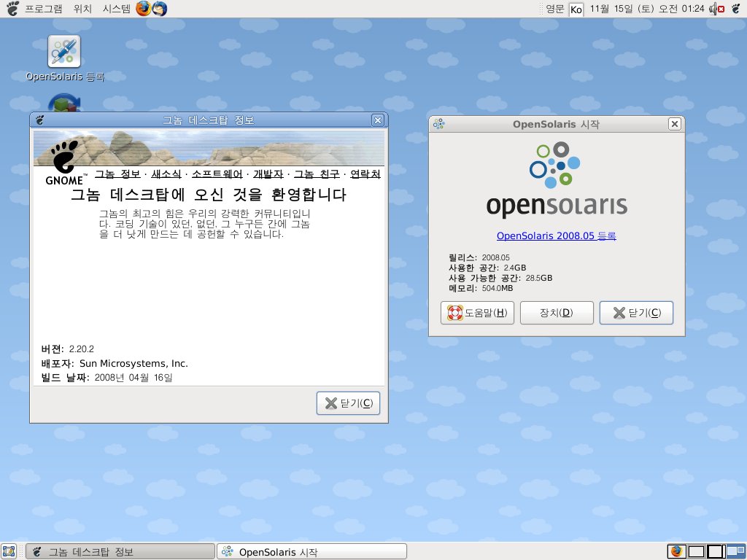Open the 연락처 link
747x560 pixels.
(x=365, y=174)
